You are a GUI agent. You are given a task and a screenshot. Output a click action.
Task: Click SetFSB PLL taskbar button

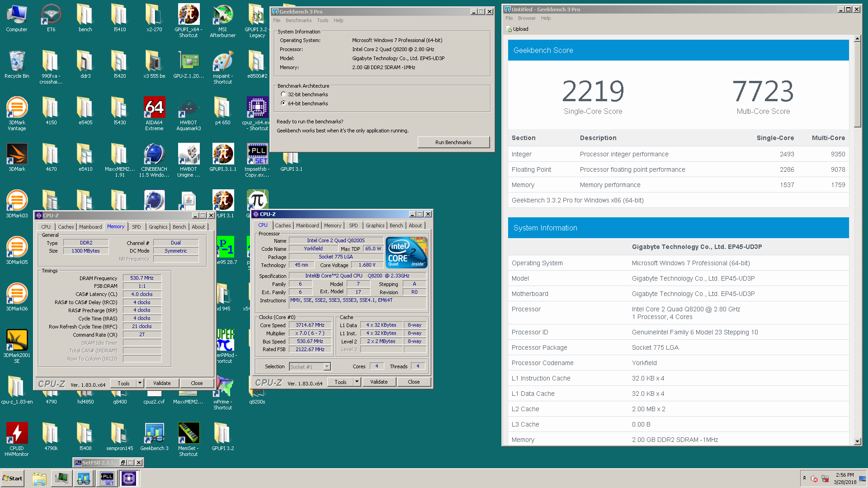107,479
